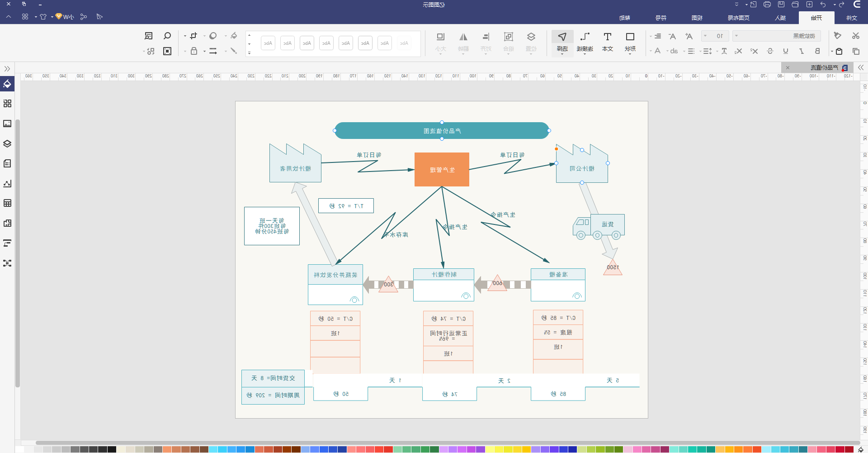Expand the style gallery more arrow
Image resolution: width=868 pixels, height=453 pixels.
249,52
